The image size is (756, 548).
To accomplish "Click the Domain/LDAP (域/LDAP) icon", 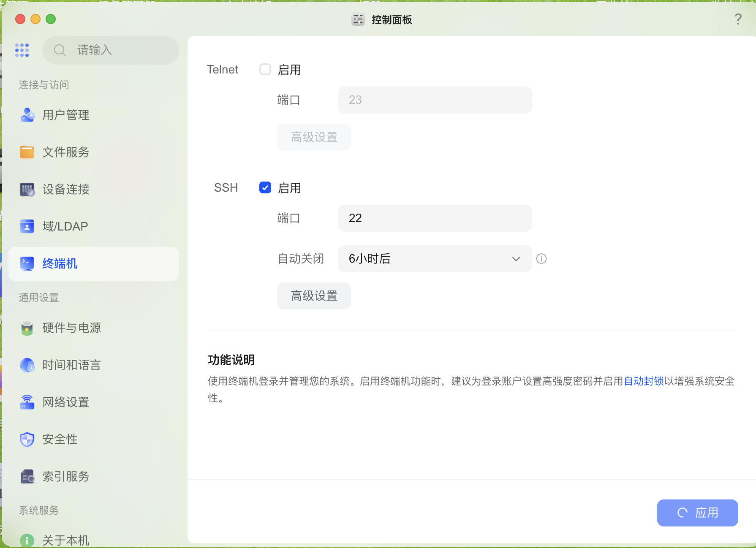I will [27, 226].
